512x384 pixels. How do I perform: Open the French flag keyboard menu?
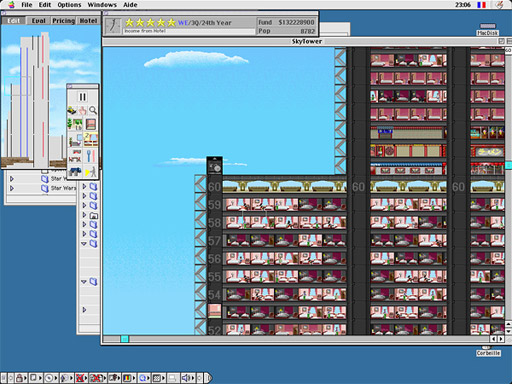coord(481,5)
